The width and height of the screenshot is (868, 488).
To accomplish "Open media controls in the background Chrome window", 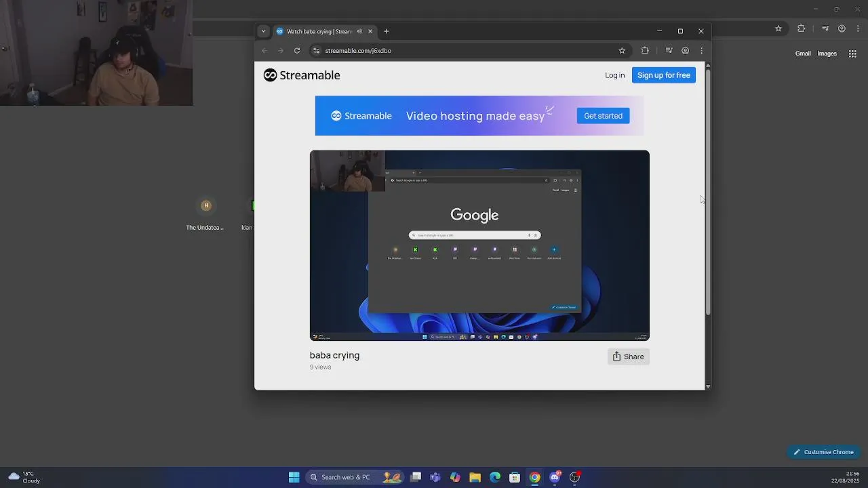I will [x=825, y=28].
